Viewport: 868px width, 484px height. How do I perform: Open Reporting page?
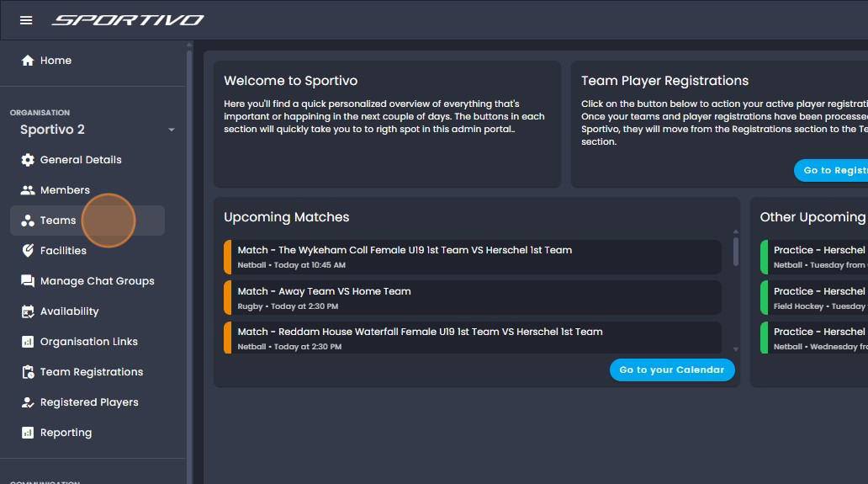click(x=87, y=433)
